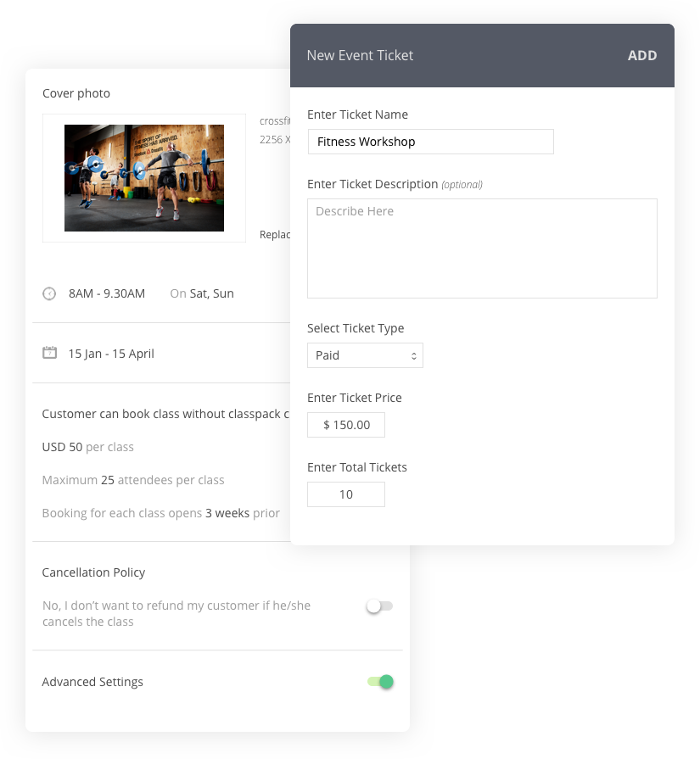Edit the 15 Jan - 15 April date range

tap(111, 354)
